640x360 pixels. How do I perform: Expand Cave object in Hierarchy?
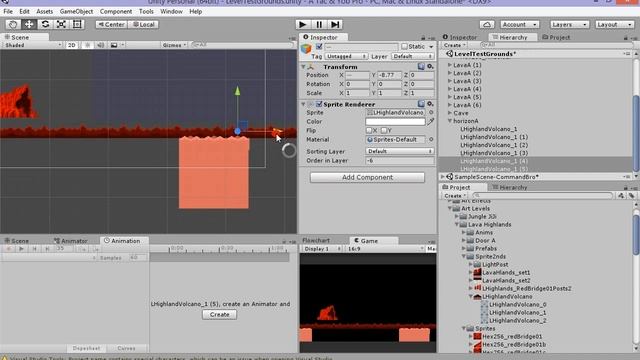(450, 113)
